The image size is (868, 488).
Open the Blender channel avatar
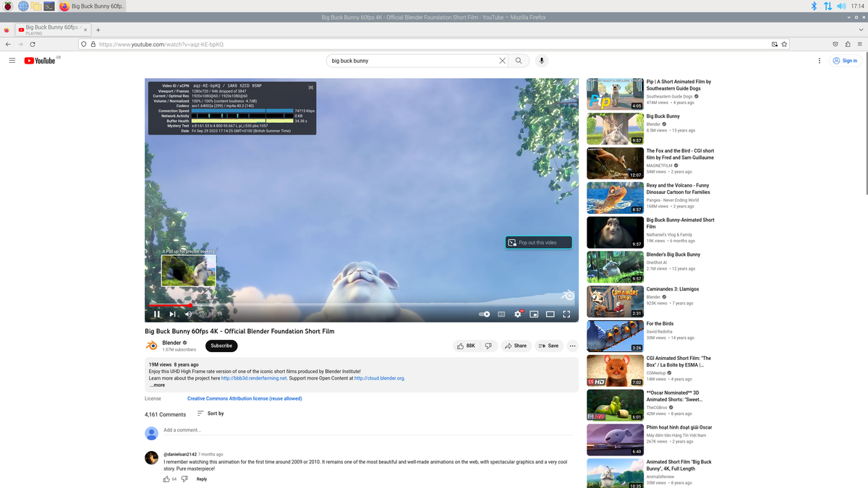pyautogui.click(x=152, y=346)
